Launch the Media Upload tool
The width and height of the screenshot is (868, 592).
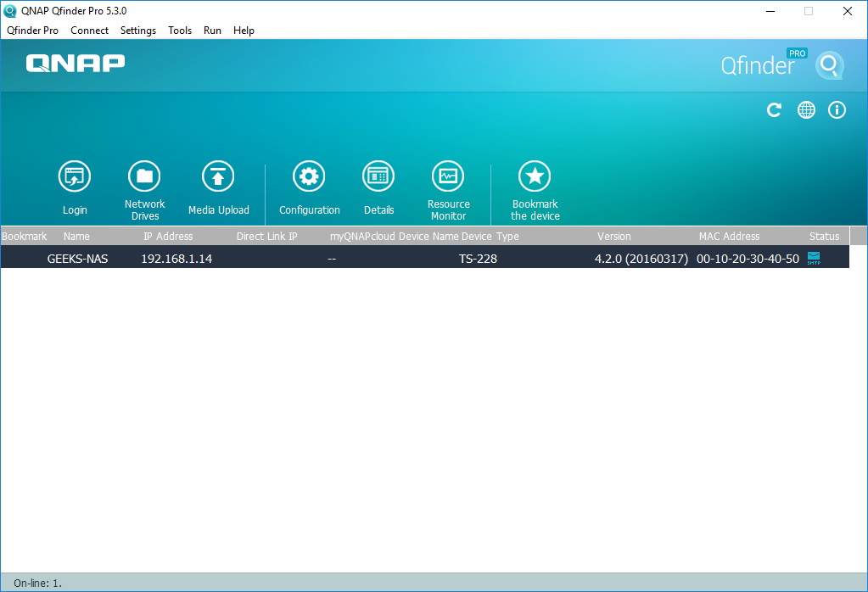pos(218,177)
